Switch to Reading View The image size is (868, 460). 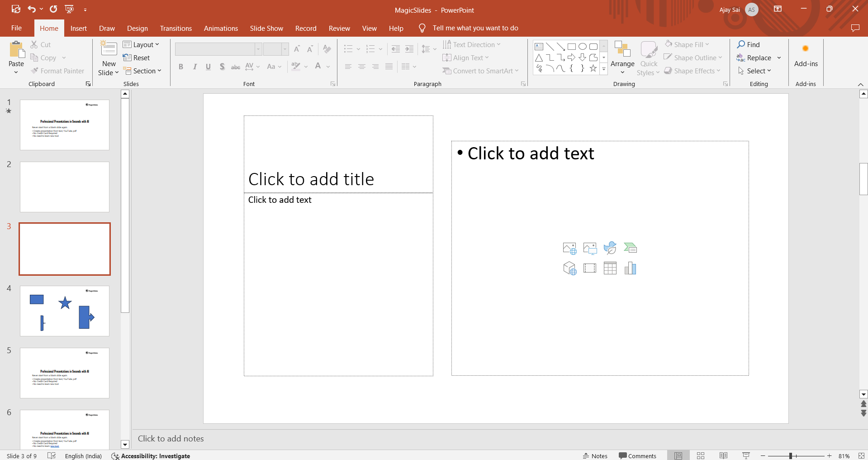coord(723,455)
